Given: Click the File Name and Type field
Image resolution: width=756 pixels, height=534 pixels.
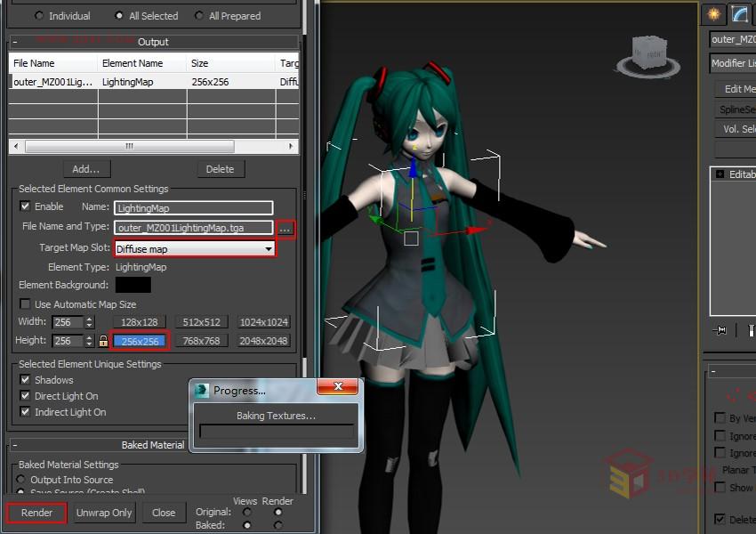Looking at the screenshot, I should tap(194, 228).
